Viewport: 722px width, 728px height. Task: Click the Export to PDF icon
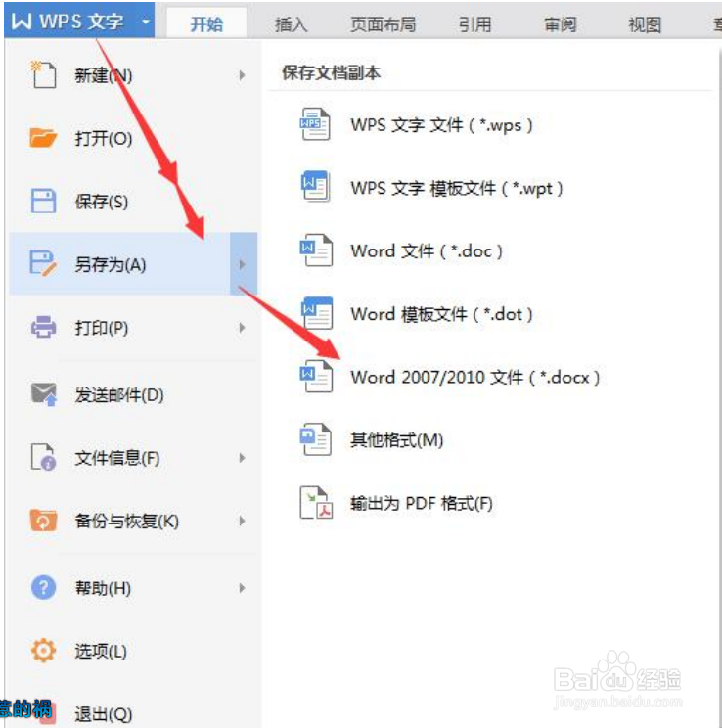click(317, 502)
